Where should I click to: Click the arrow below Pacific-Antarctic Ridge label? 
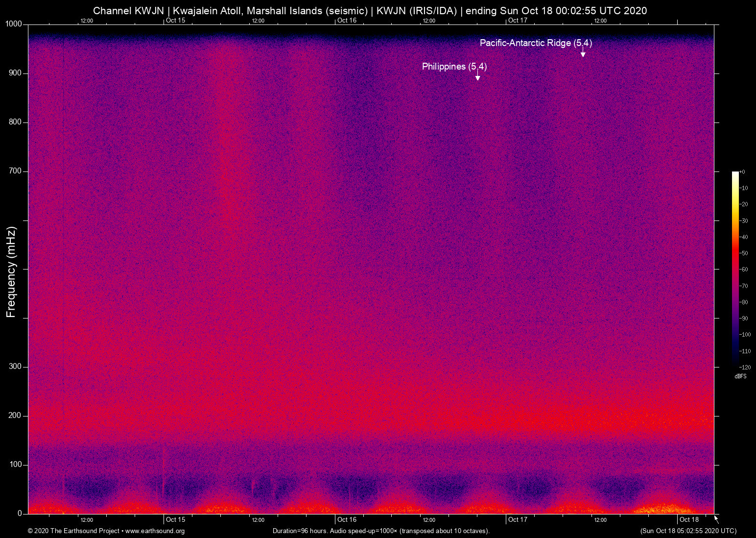583,52
